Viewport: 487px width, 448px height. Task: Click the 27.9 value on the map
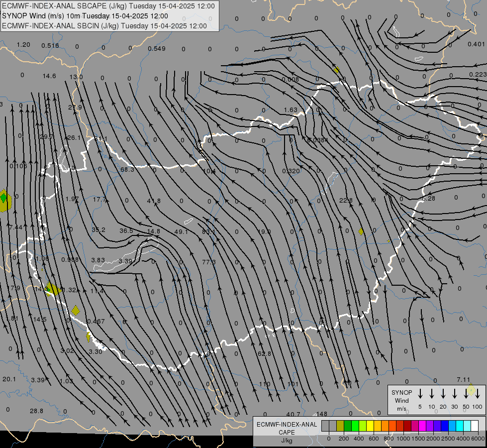tap(75, 107)
